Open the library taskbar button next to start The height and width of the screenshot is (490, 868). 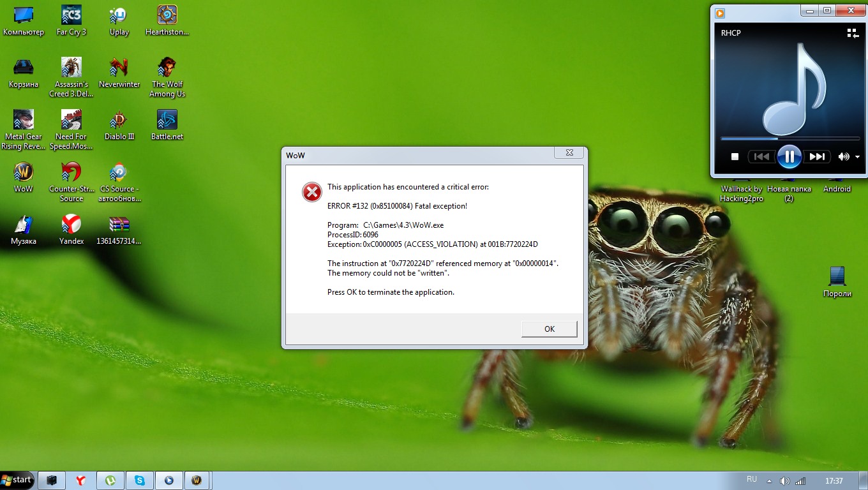(x=52, y=480)
